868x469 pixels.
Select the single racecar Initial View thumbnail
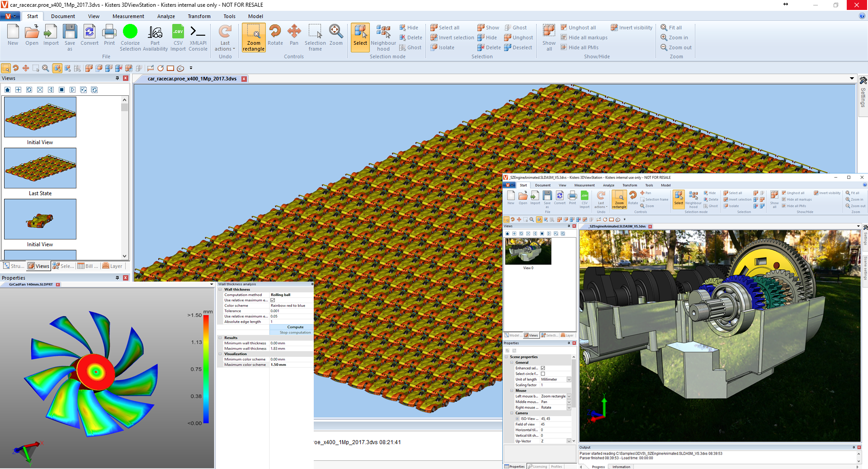[40, 219]
